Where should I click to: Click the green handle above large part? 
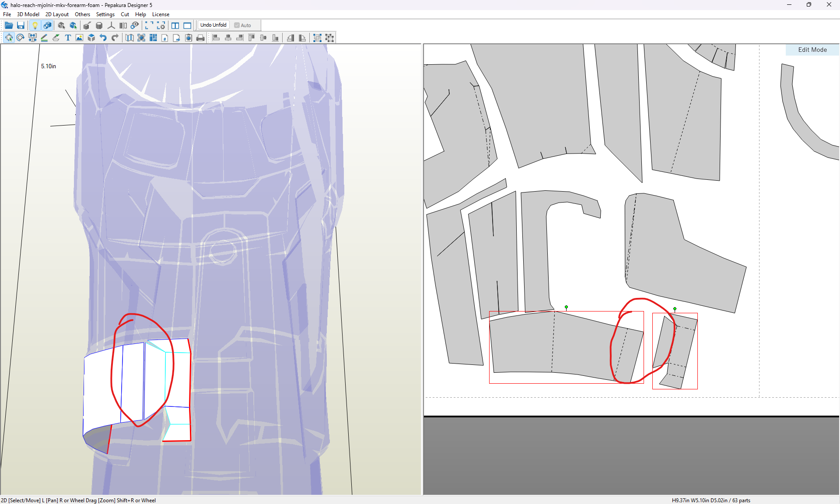pos(566,307)
